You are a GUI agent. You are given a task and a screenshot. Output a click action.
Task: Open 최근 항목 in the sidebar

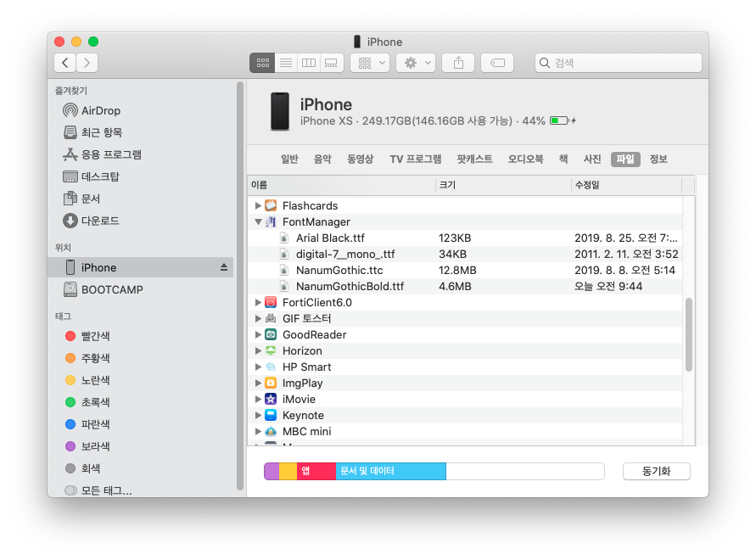tap(140, 132)
